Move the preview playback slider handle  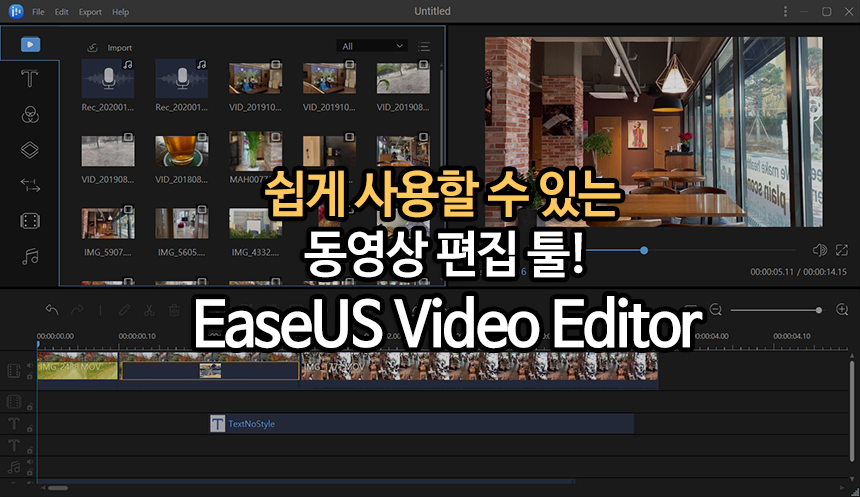644,250
